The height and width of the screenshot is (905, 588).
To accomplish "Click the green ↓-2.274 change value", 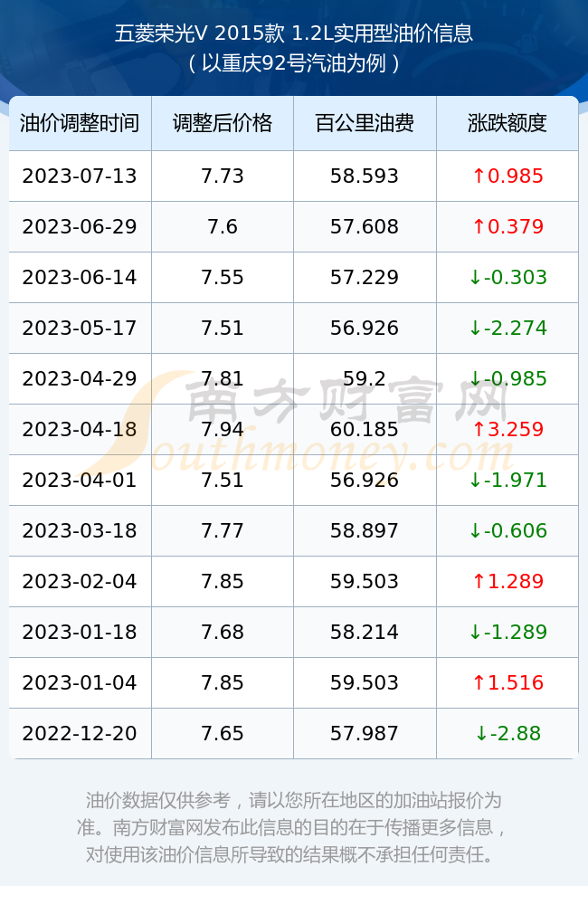I will pyautogui.click(x=507, y=329).
